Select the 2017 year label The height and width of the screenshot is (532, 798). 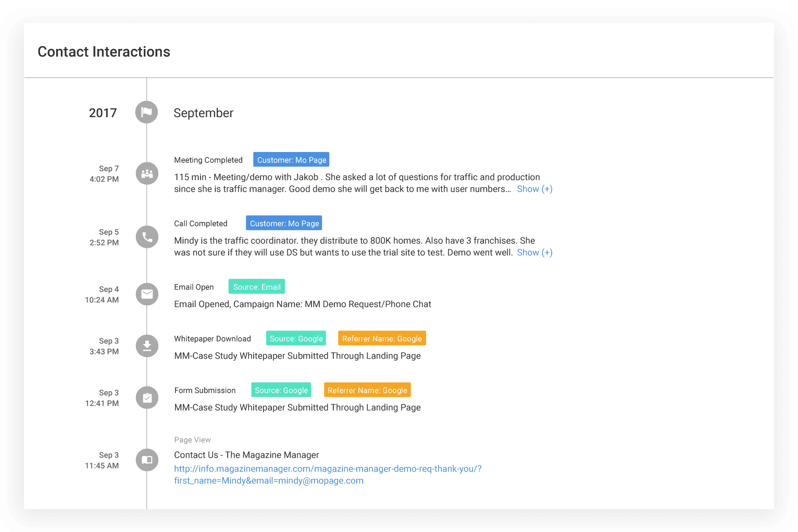click(103, 112)
